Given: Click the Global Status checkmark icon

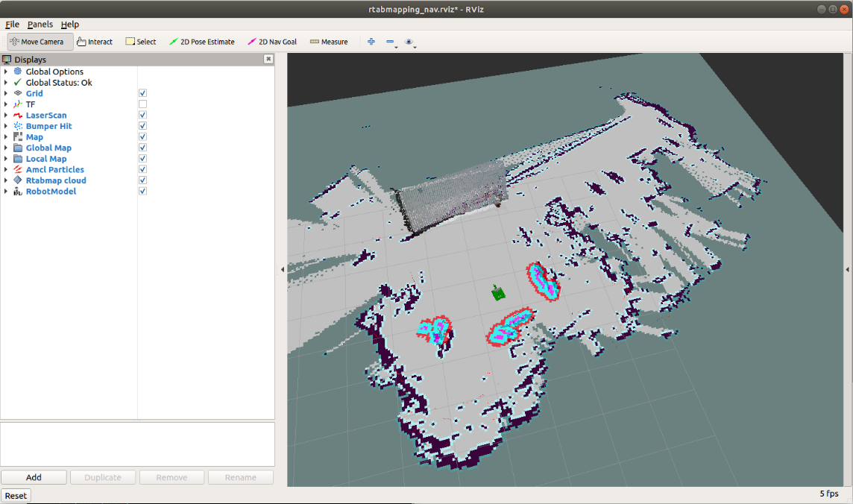Looking at the screenshot, I should pos(18,82).
